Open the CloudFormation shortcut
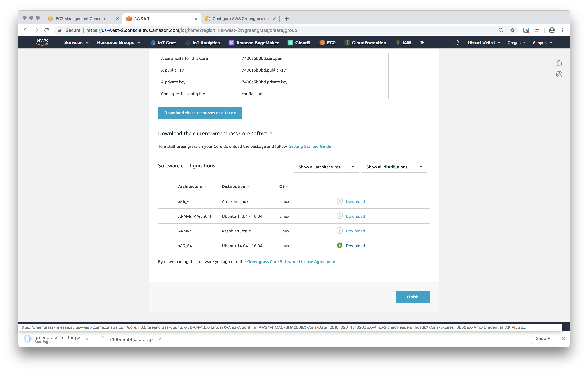 365,43
